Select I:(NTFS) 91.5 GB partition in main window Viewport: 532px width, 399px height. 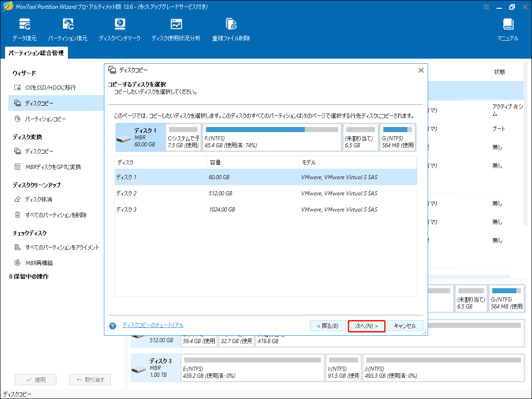coord(344,368)
